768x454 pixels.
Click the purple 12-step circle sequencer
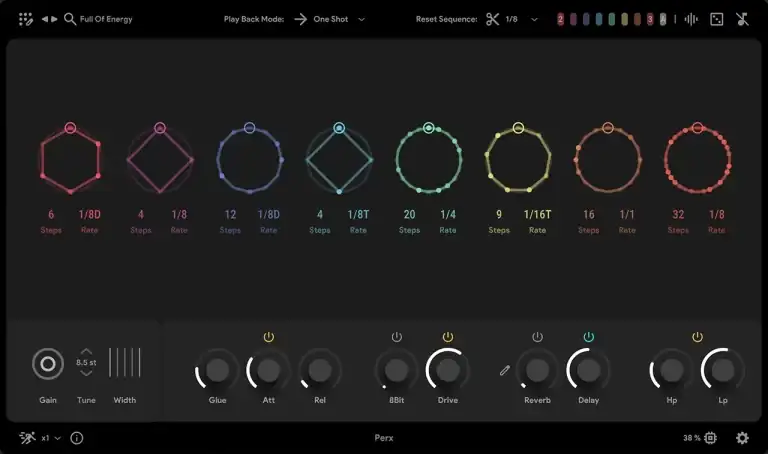pyautogui.click(x=249, y=160)
